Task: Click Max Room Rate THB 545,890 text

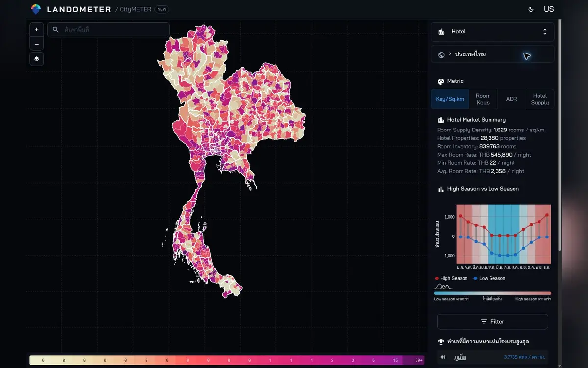Action: pos(484,155)
